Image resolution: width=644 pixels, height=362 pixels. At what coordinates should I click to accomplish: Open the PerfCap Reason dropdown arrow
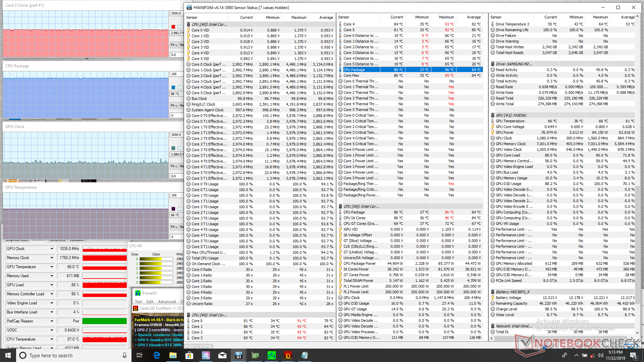pyautogui.click(x=52, y=321)
